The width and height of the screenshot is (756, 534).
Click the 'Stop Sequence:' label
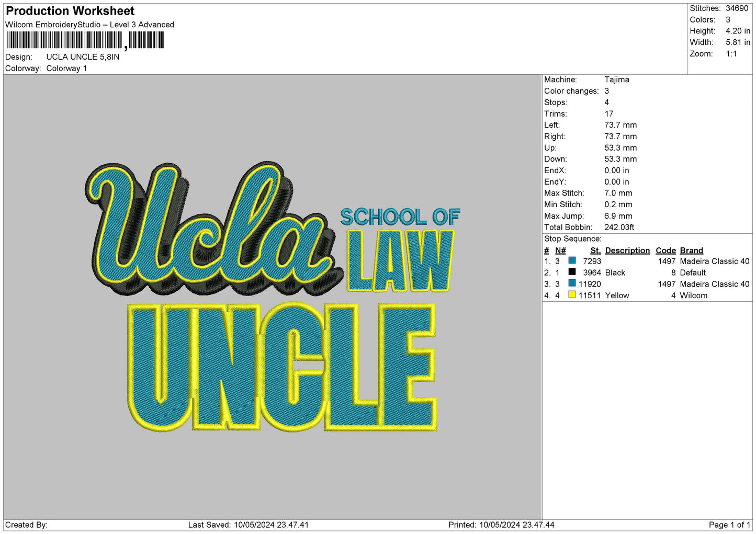(x=573, y=239)
